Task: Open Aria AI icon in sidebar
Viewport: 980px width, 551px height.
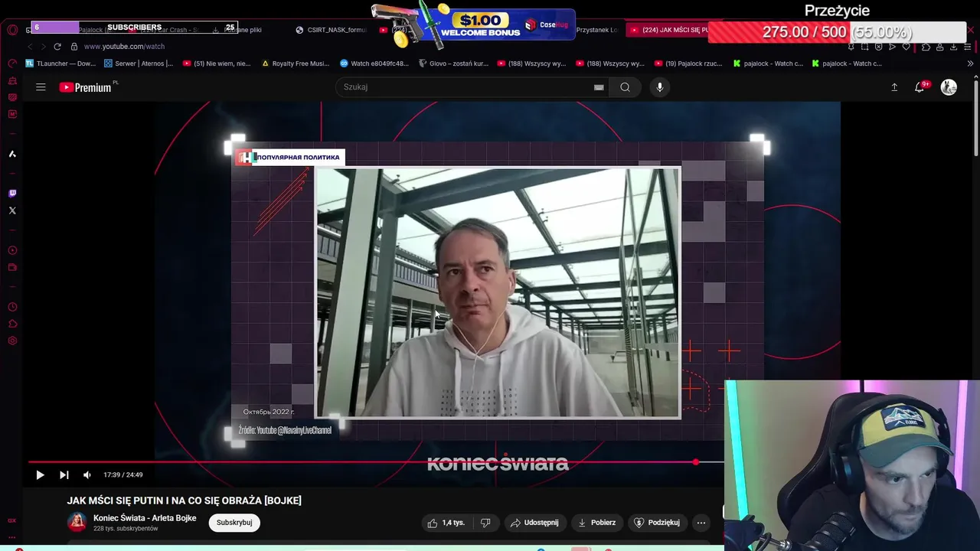Action: 12,154
